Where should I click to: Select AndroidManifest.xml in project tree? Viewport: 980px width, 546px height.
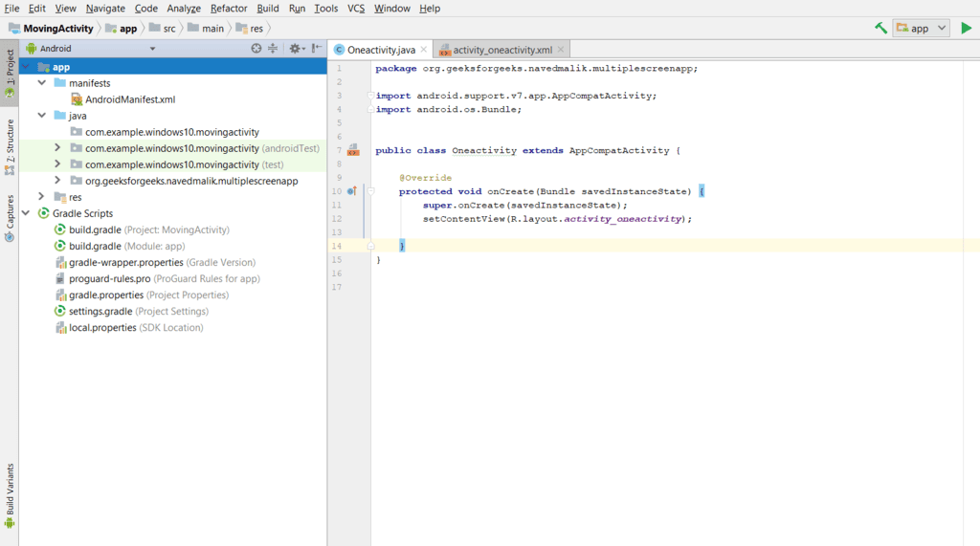129,99
